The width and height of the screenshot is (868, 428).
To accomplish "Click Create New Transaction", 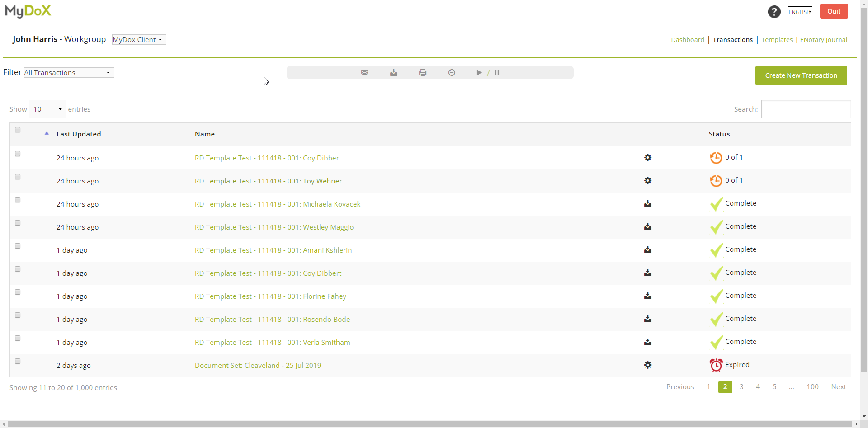I will pos(801,75).
